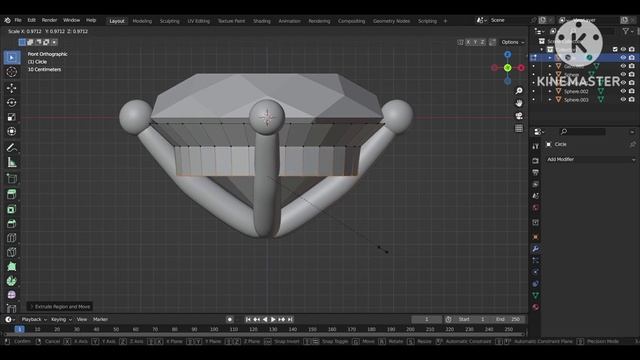Disable Sphere.003 render camera icon
The image size is (640, 360).
pyautogui.click(x=632, y=100)
